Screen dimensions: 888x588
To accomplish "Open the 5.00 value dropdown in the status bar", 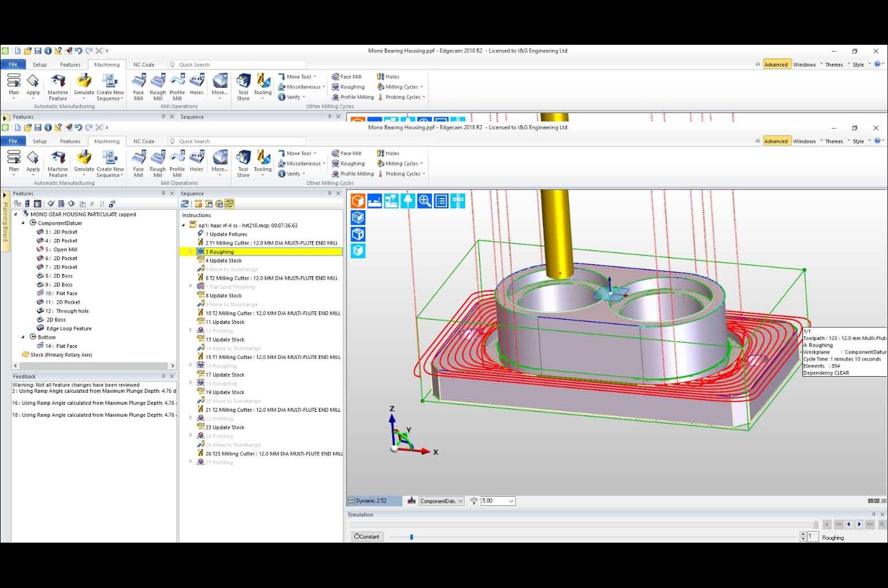I will (x=497, y=501).
